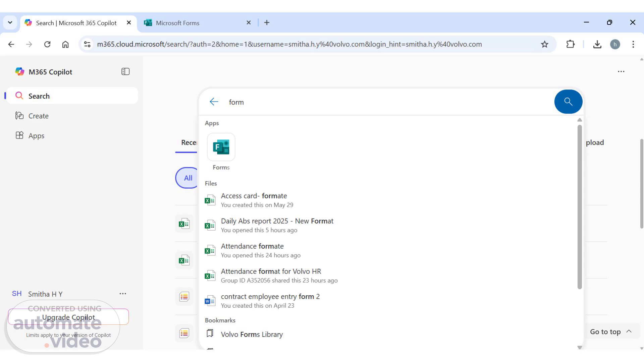Select the All filter pill
644x362 pixels.
[x=187, y=178]
